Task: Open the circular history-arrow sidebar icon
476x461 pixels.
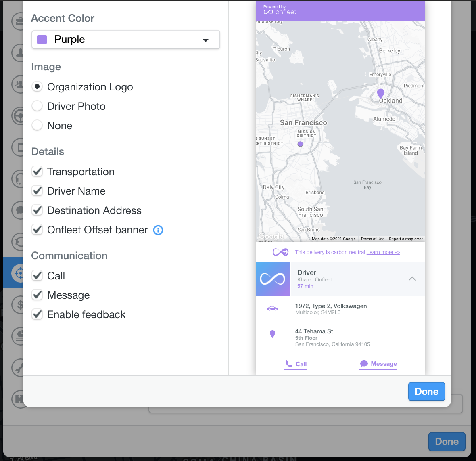Action: coord(18,242)
